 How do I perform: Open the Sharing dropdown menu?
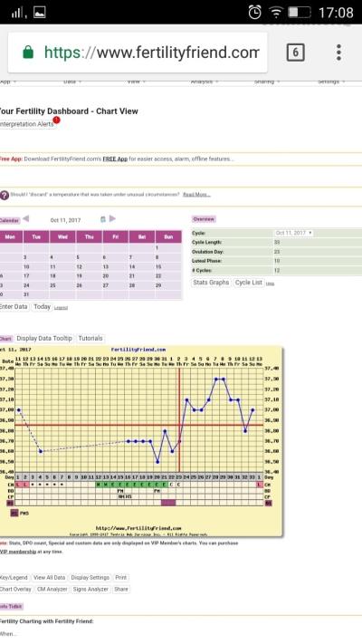(266, 82)
